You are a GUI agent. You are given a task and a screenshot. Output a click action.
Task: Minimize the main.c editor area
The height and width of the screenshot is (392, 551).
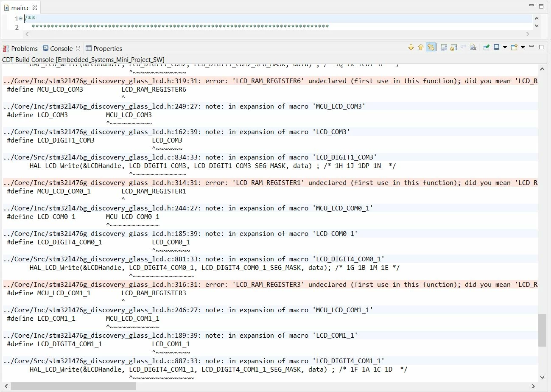tap(532, 6)
